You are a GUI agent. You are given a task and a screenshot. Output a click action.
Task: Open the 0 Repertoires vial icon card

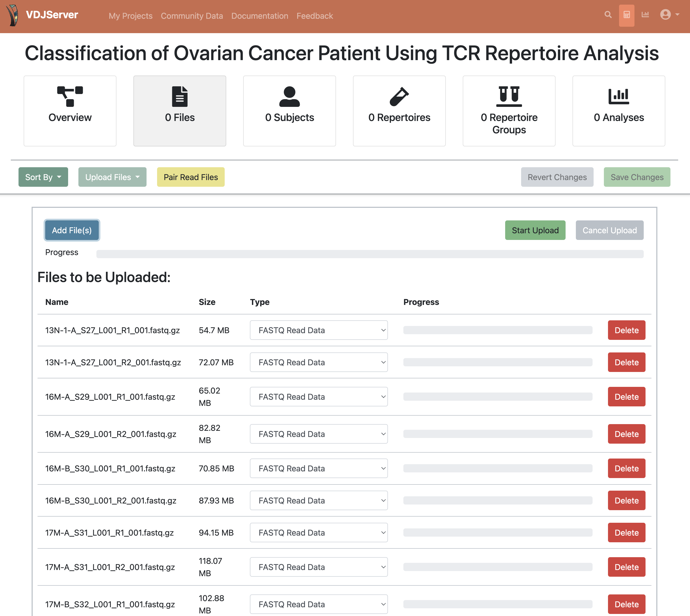[x=399, y=111]
